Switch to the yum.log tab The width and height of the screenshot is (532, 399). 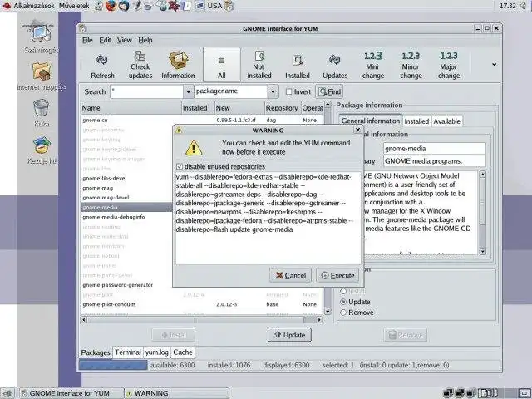[156, 352]
